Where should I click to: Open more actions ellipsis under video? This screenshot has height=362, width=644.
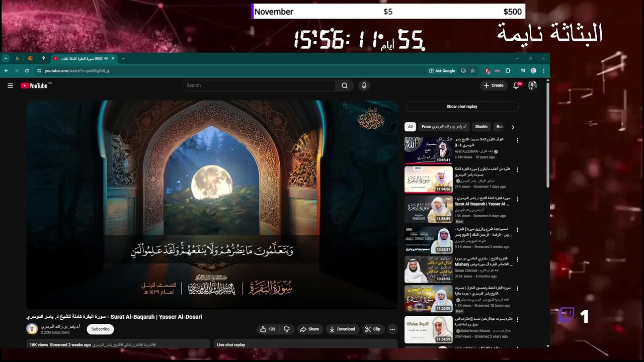pos(392,329)
